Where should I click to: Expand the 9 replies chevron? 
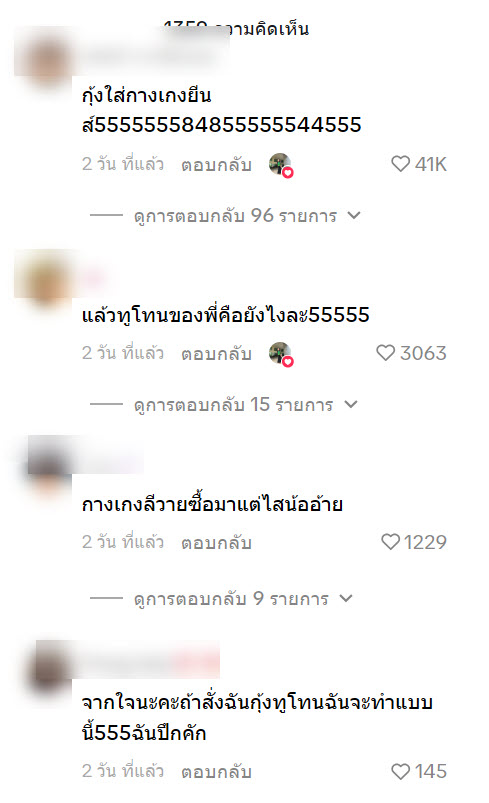click(346, 598)
